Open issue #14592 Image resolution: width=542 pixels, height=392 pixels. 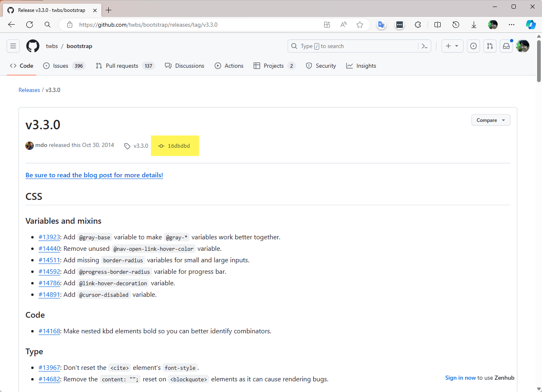click(49, 271)
